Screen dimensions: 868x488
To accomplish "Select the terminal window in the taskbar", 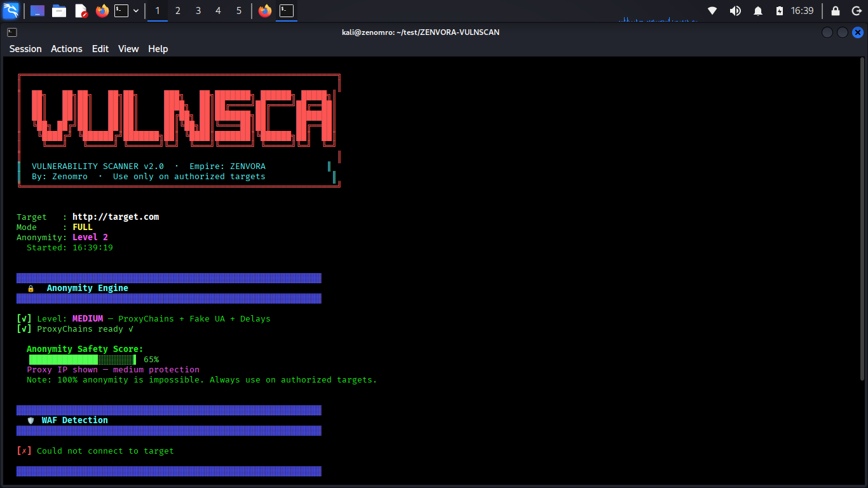I will point(287,11).
